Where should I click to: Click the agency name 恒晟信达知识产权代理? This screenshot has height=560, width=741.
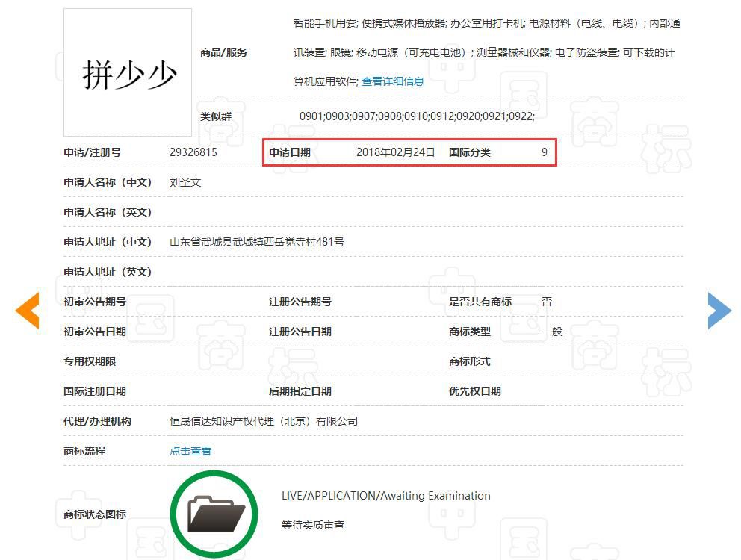point(264,421)
